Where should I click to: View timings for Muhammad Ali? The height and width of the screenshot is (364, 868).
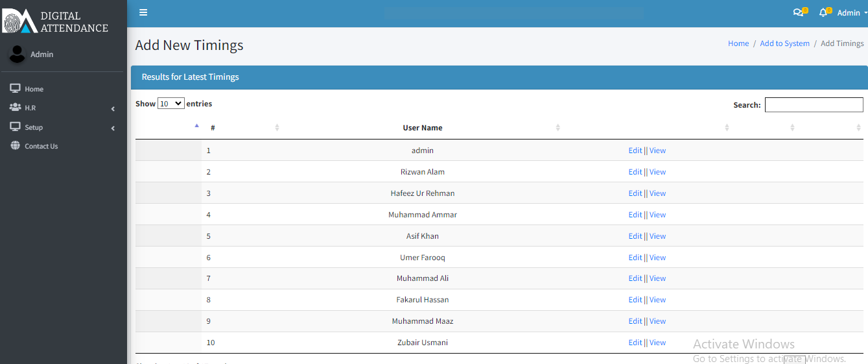(657, 278)
